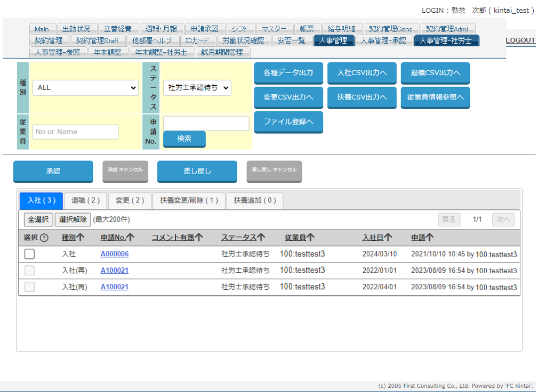This screenshot has width=538, height=392.
Task: Sort by 従業員 column arrow
Action: pyautogui.click(x=310, y=238)
